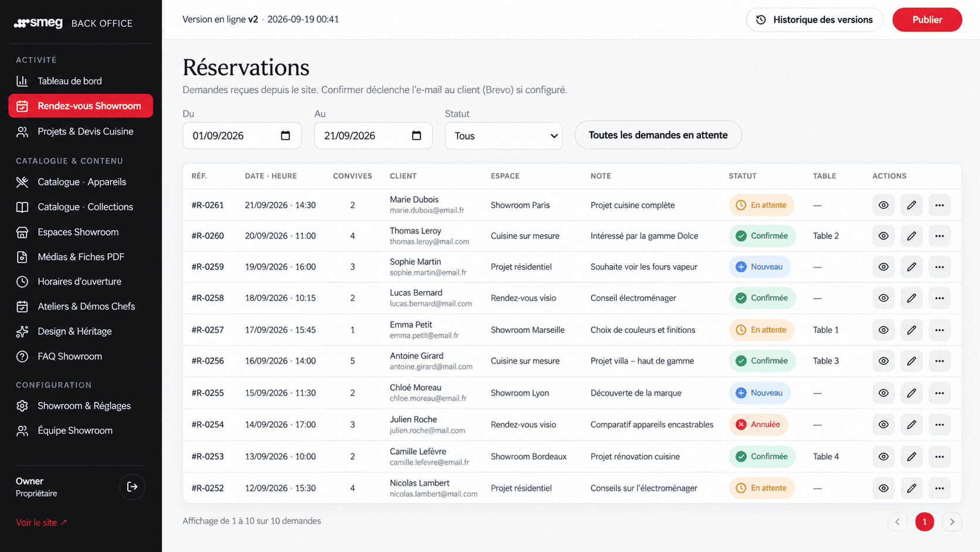Click Toutes les demandes en attente button
The image size is (980, 552).
658,135
